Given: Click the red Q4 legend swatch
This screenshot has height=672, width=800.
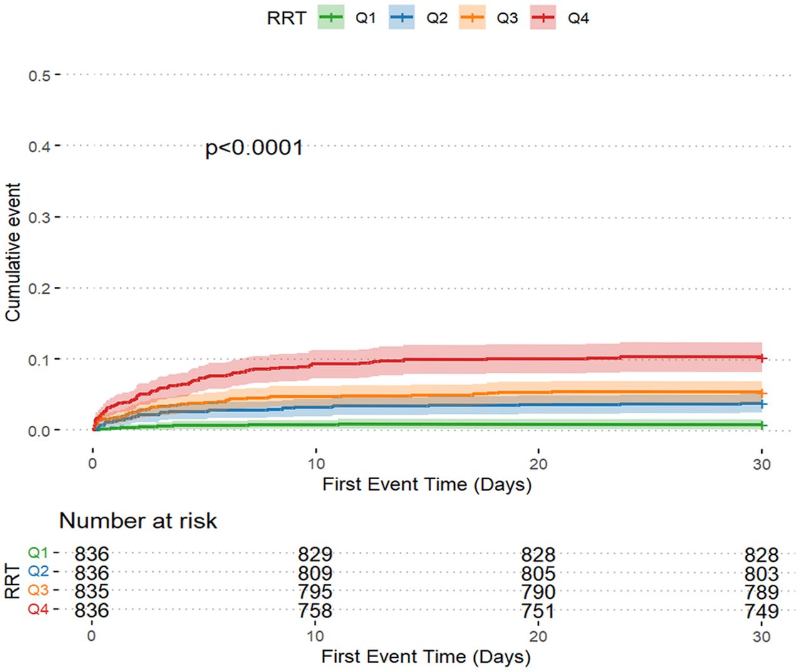Looking at the screenshot, I should click(543, 18).
